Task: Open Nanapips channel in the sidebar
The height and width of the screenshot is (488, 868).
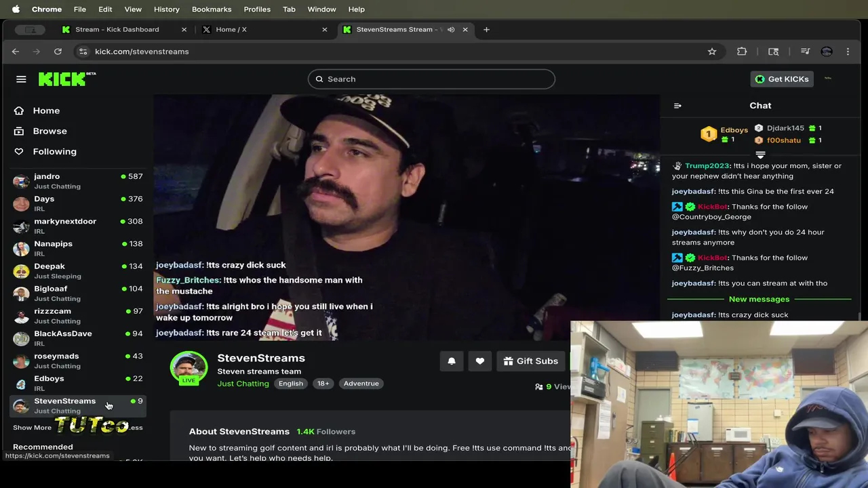Action: coord(78,248)
